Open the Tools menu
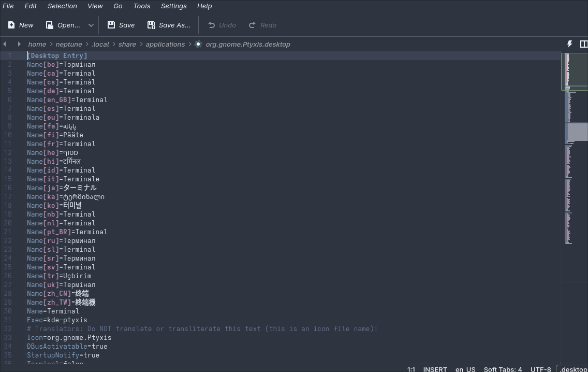Image resolution: width=588 pixels, height=372 pixels. click(x=142, y=6)
